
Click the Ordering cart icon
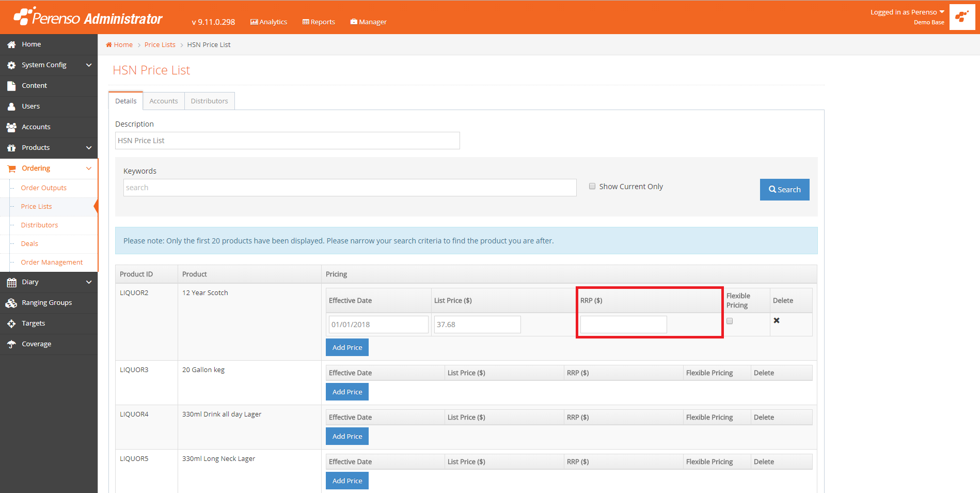pyautogui.click(x=11, y=168)
